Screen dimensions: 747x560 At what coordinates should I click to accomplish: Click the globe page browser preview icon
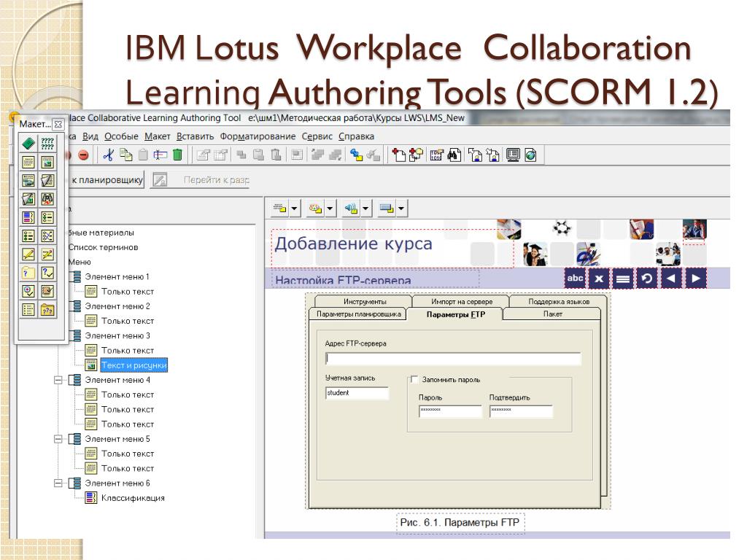click(530, 155)
